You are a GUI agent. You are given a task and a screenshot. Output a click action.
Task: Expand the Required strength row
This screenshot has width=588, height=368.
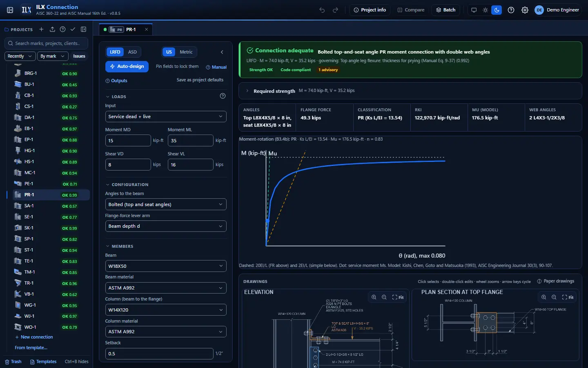(410, 91)
